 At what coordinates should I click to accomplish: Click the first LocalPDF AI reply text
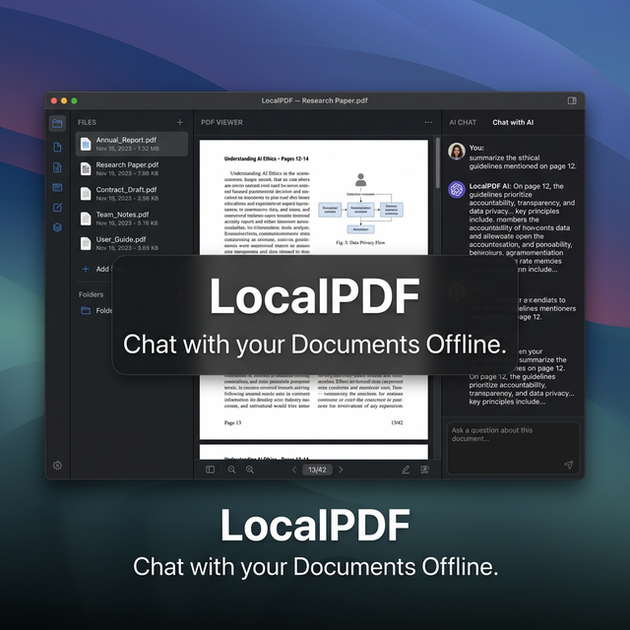(522, 227)
